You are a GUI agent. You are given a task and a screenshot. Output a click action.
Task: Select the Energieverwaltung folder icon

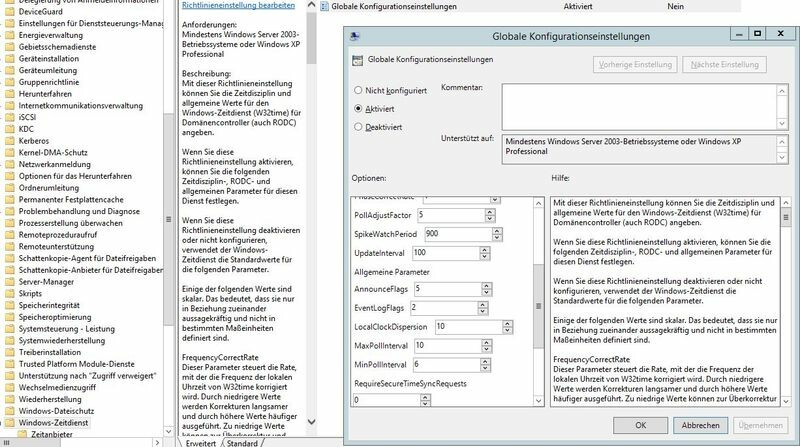pyautogui.click(x=9, y=35)
